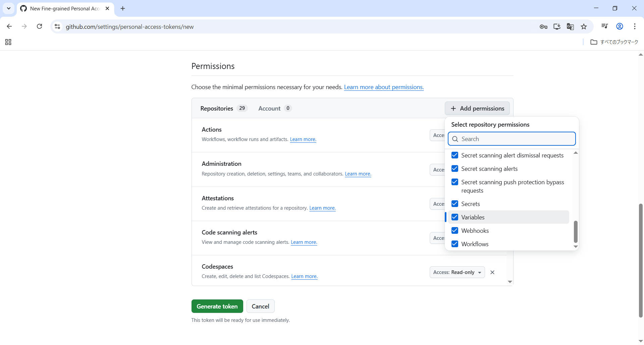Open Learn more about permissions link
This screenshot has height=345, width=644.
(384, 87)
